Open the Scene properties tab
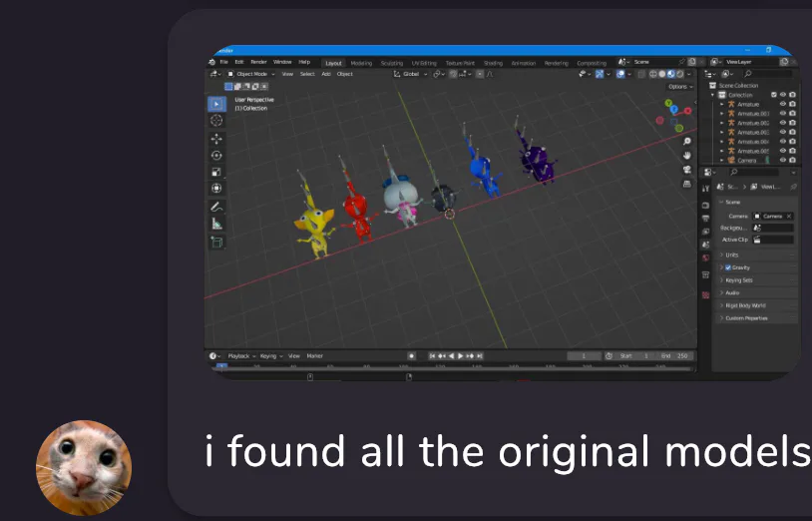Viewport: 812px width, 521px height. [x=705, y=245]
